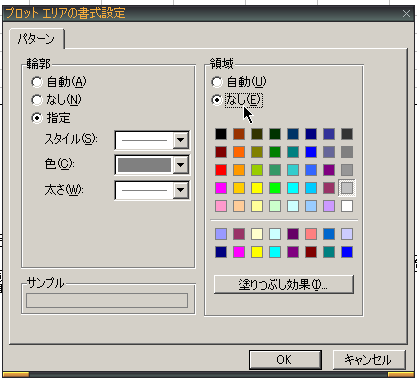417x378 pixels.
Task: Pick the periwinkle swatch below divider
Action: [x=221, y=234]
